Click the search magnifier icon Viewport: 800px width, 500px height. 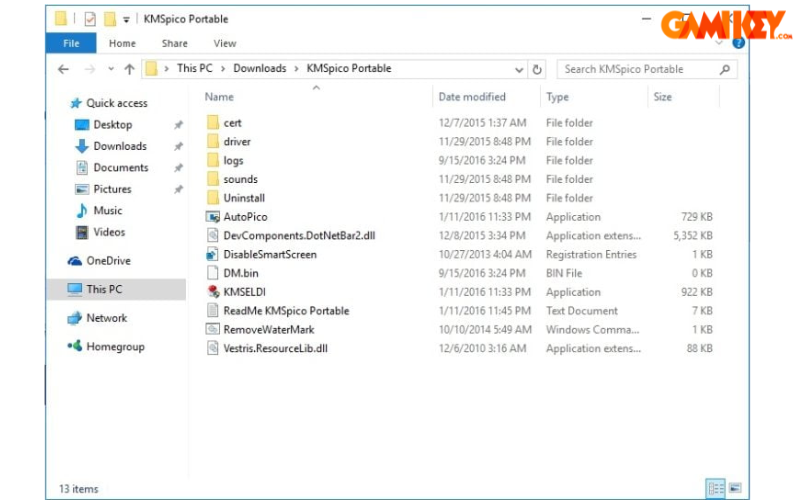(724, 69)
